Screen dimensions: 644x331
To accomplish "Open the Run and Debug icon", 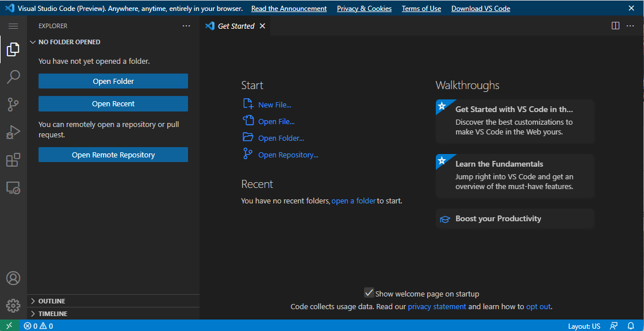I will [x=13, y=133].
